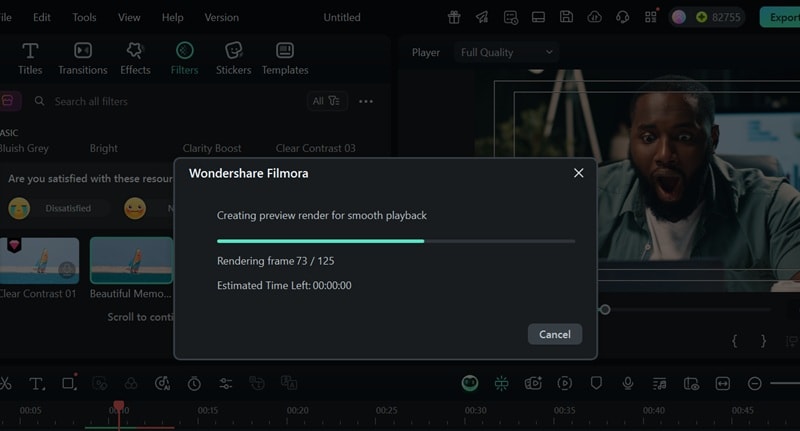Open the Templates panel

[285, 59]
